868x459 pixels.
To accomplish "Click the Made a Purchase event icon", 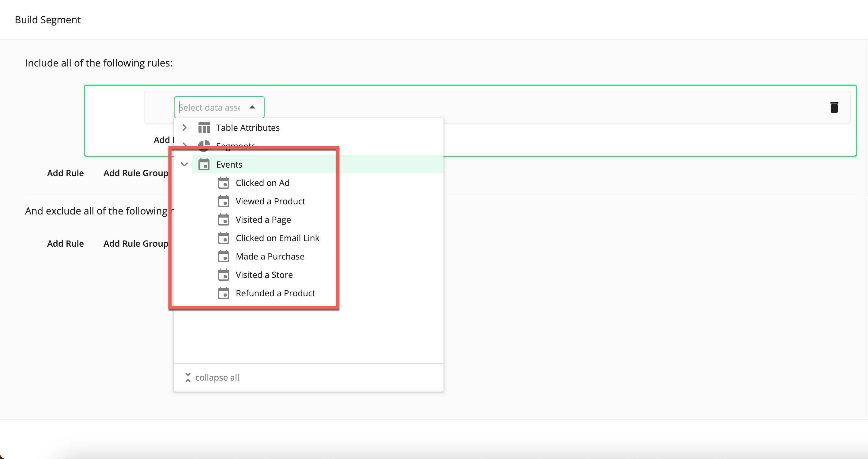I will pyautogui.click(x=224, y=256).
